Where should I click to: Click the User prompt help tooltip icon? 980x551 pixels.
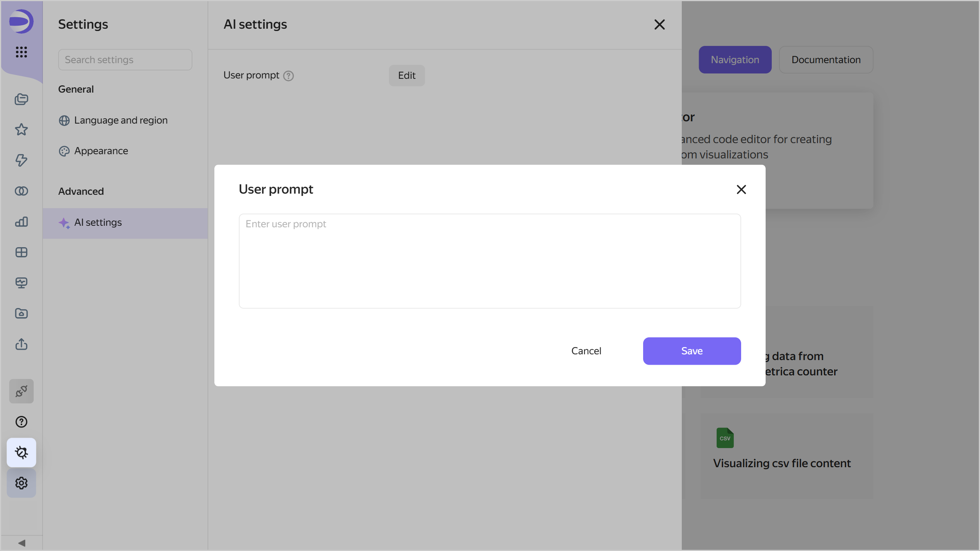click(288, 76)
